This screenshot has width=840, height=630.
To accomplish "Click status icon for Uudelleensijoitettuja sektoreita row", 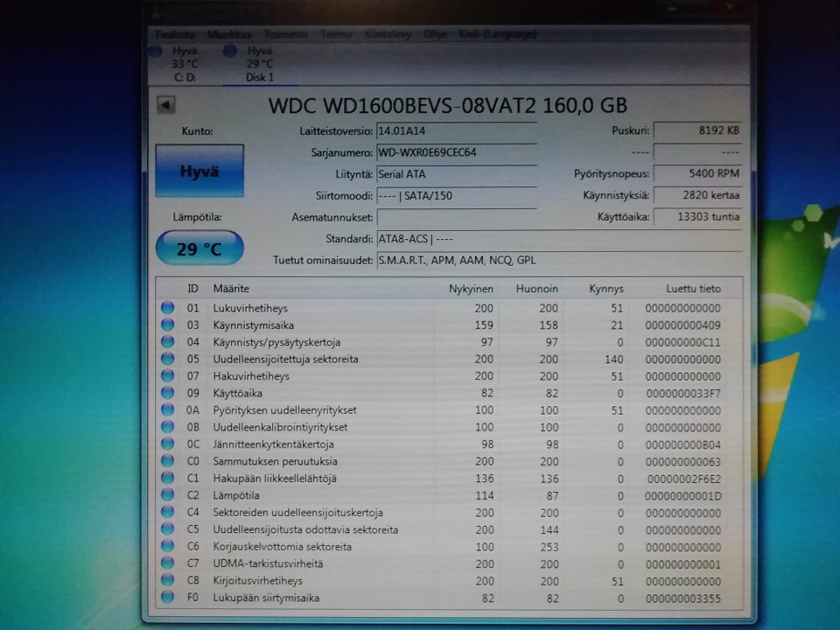I will tap(168, 359).
